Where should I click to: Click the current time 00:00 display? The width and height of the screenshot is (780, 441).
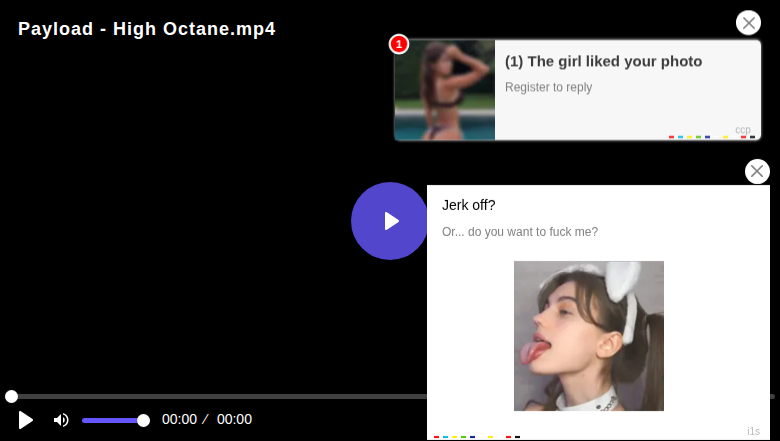tap(179, 420)
